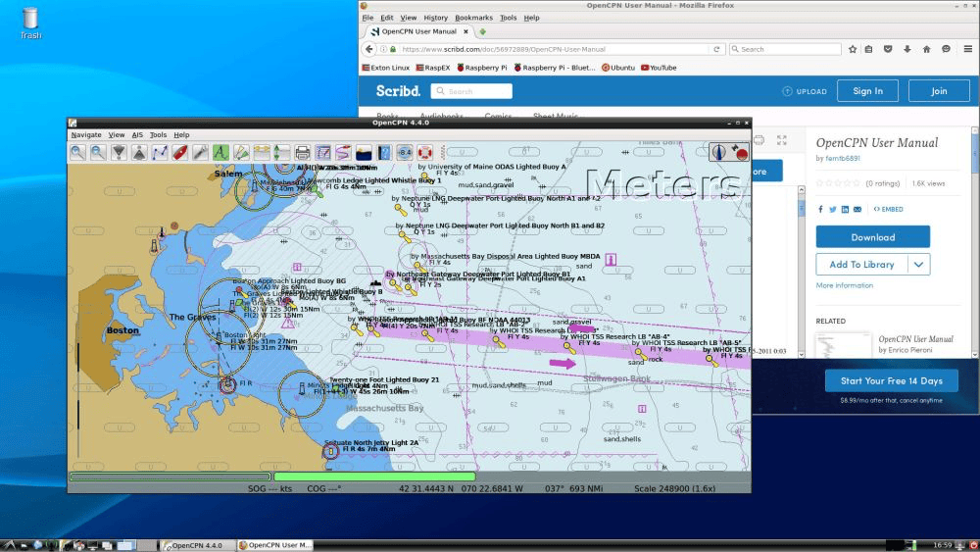
Task: Reload page in Firefox URL bar
Action: (x=716, y=49)
